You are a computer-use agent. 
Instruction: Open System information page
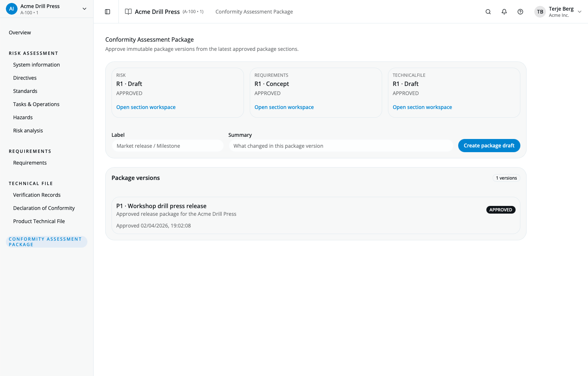(x=37, y=65)
